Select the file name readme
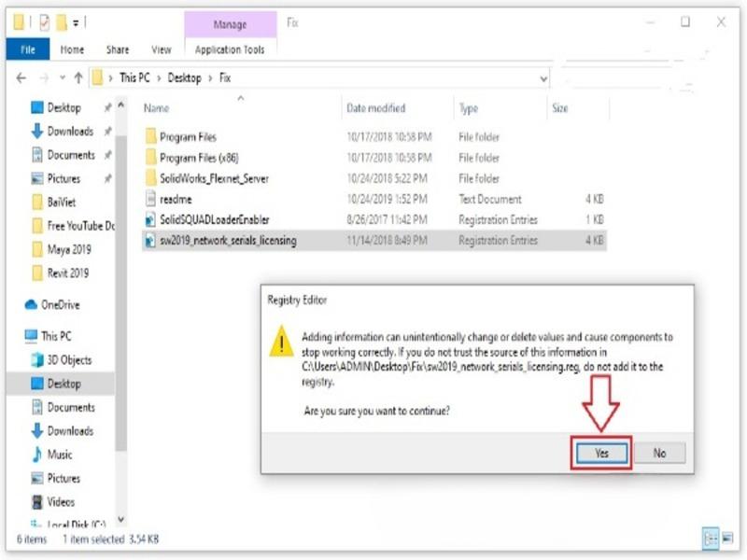Viewport: 747px width, 560px height. (x=176, y=199)
